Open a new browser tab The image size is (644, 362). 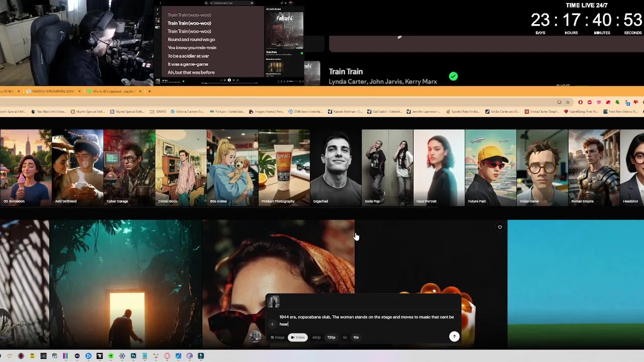(x=149, y=91)
